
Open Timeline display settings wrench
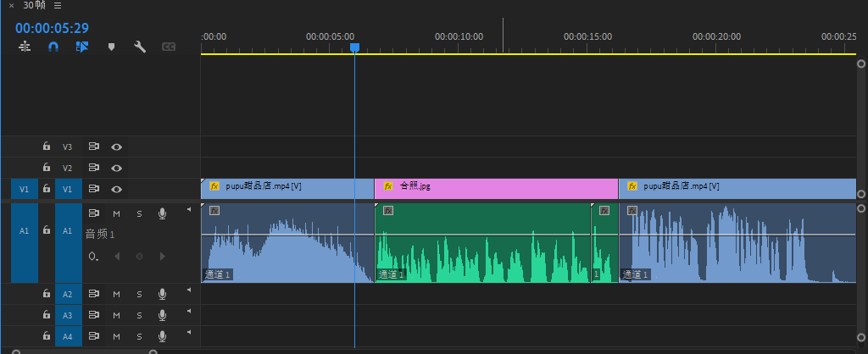[x=140, y=47]
